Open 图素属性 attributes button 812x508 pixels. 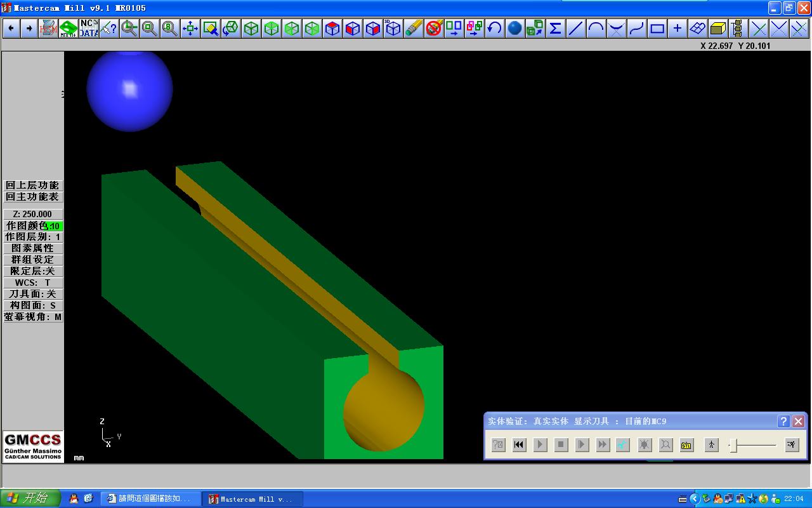(33, 248)
